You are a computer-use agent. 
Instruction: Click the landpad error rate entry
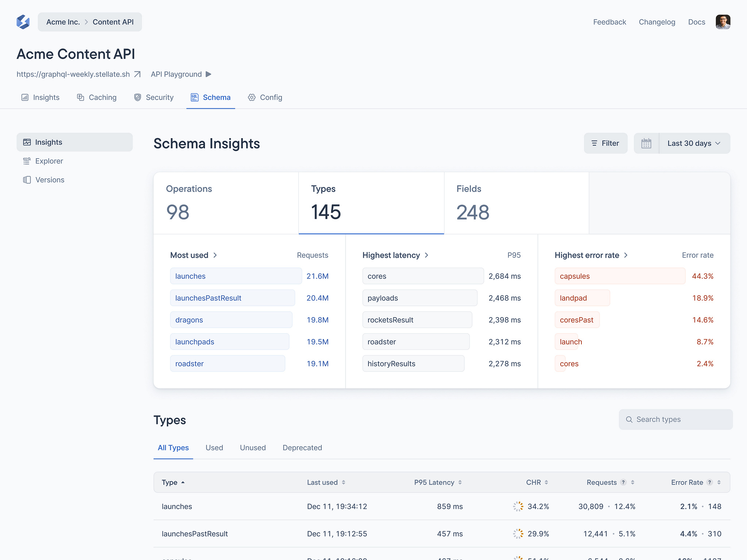pyautogui.click(x=582, y=298)
